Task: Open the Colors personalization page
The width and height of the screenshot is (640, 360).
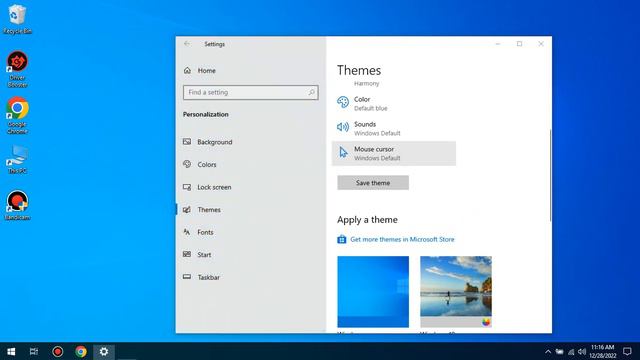Action: tap(251, 164)
